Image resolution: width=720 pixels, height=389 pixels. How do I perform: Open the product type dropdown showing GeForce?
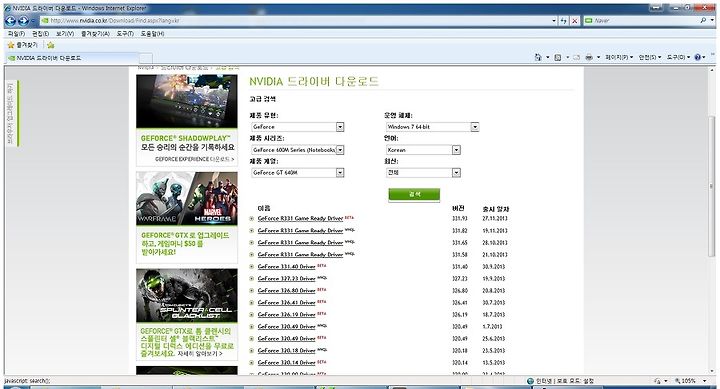(298, 127)
